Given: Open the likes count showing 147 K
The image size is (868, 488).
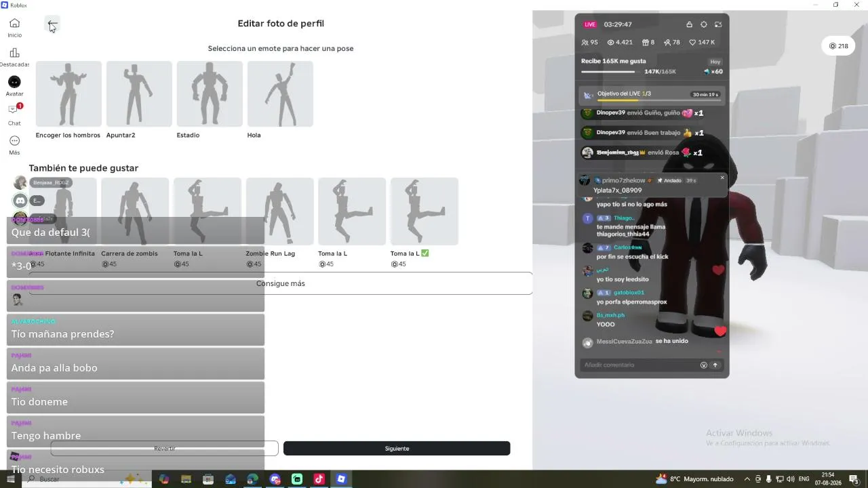Looking at the screenshot, I should pyautogui.click(x=702, y=42).
